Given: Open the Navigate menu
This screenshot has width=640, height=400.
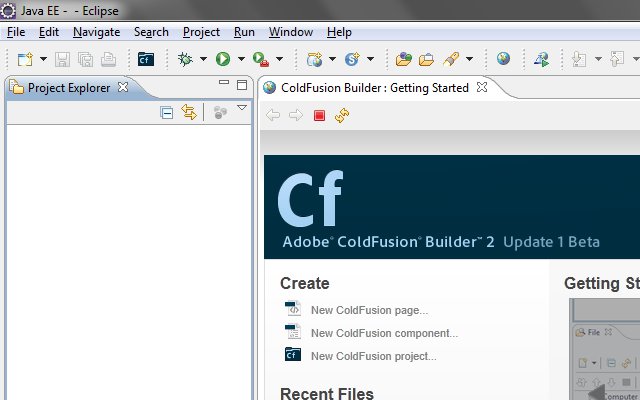Looking at the screenshot, I should click(96, 32).
